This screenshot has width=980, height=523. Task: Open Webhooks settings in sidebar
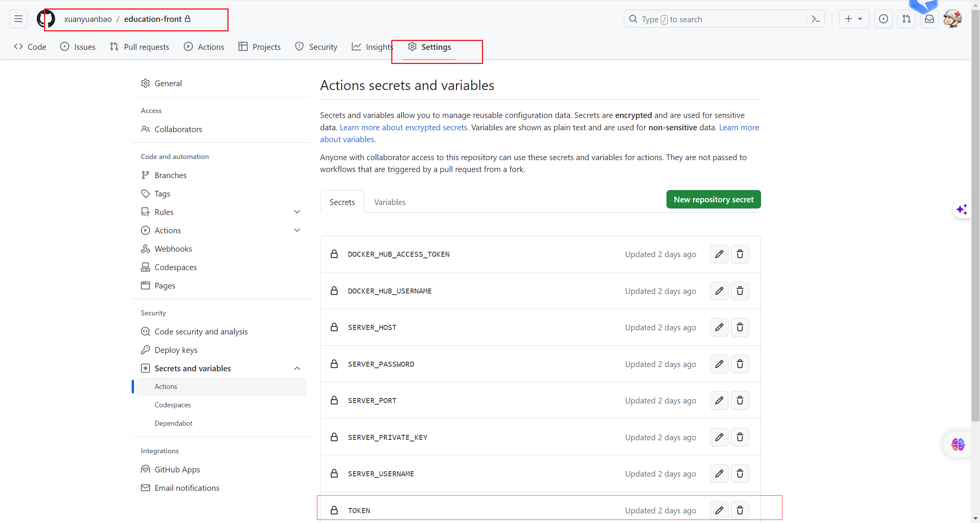point(173,249)
